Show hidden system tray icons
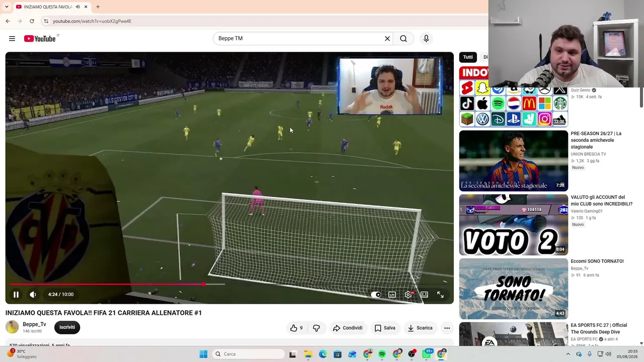 (x=568, y=354)
